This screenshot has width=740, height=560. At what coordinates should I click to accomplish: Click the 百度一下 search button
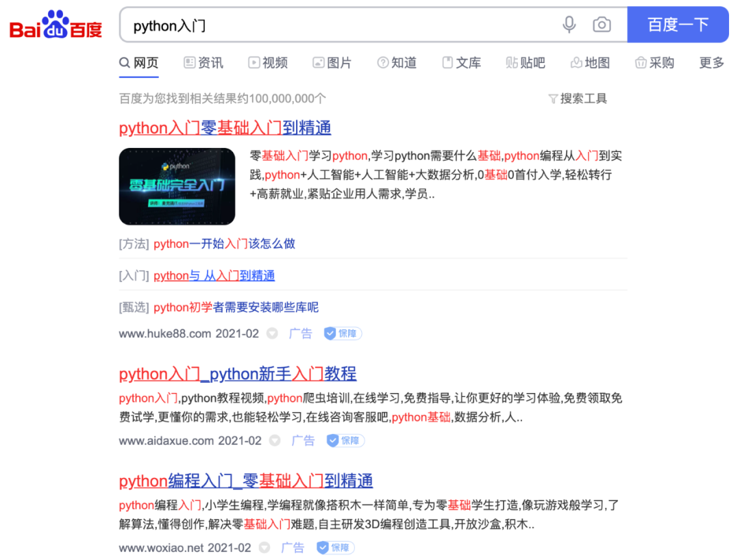point(678,25)
